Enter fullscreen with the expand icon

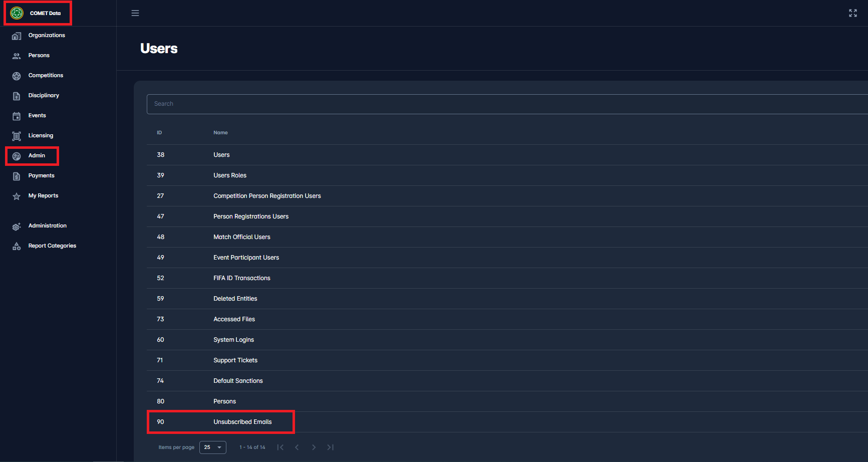(852, 13)
